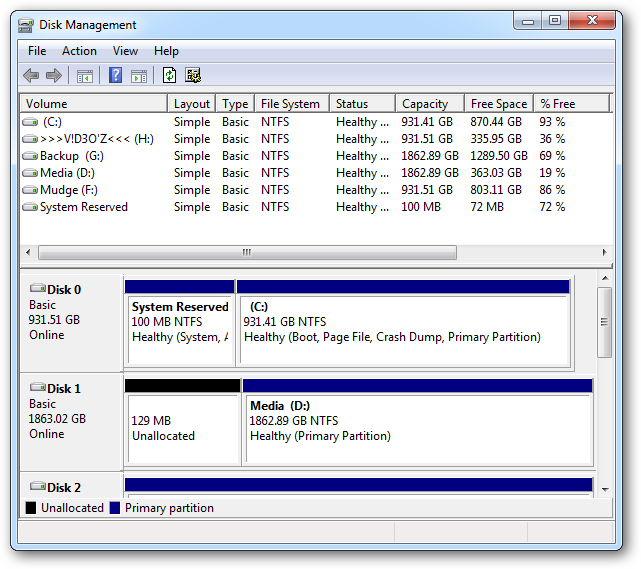Sort by the Status column header
Image resolution: width=641 pixels, height=569 pixels.
pyautogui.click(x=363, y=103)
